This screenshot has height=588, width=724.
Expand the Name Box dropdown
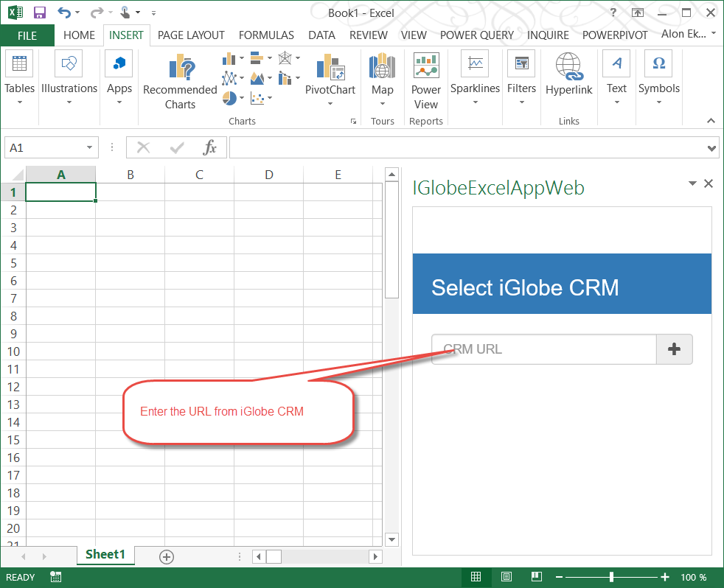89,147
